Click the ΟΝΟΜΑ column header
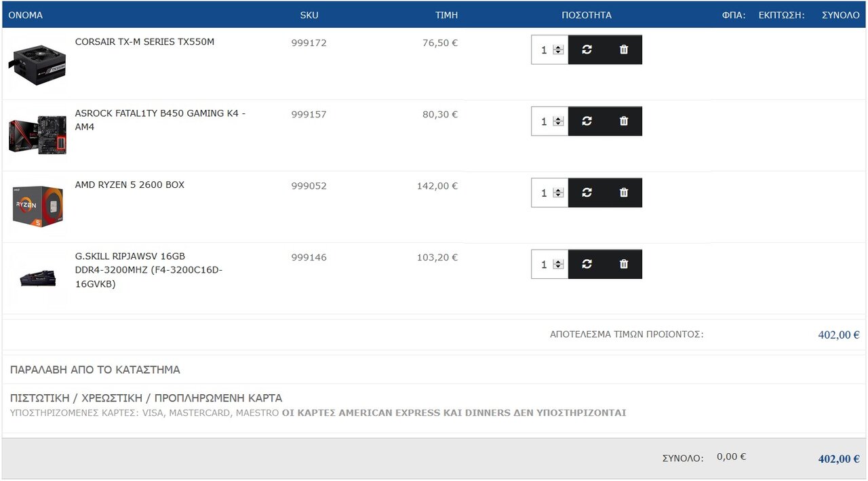The width and height of the screenshot is (868, 481). click(x=25, y=15)
